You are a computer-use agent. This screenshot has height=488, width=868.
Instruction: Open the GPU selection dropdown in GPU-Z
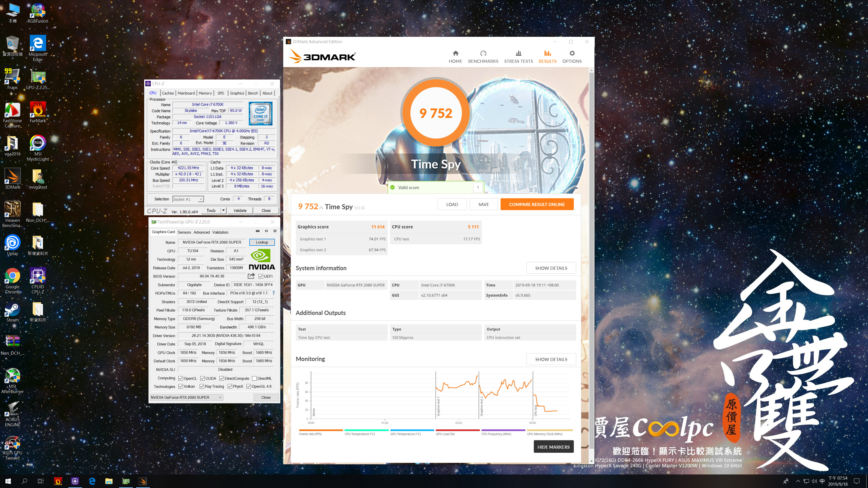(x=186, y=397)
